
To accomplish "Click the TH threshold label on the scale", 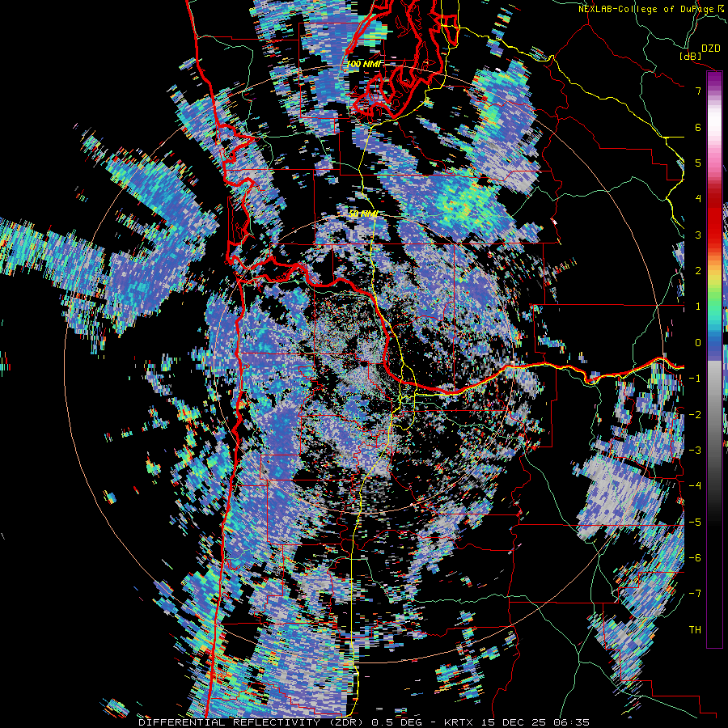I will click(695, 630).
